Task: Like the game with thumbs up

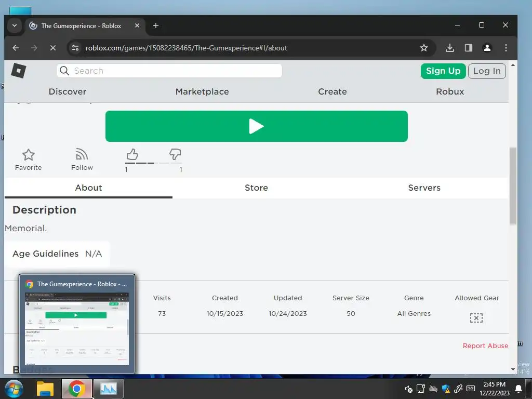Action: [x=132, y=154]
